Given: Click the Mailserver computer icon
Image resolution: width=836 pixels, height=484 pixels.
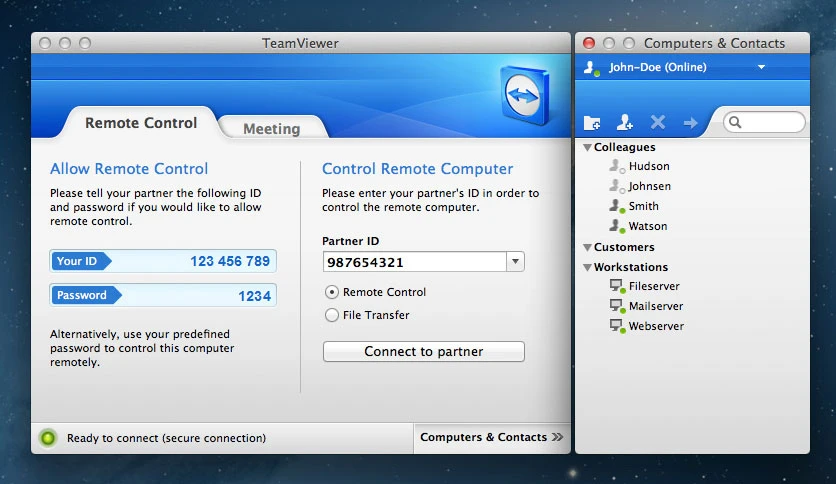Looking at the screenshot, I should (x=617, y=306).
